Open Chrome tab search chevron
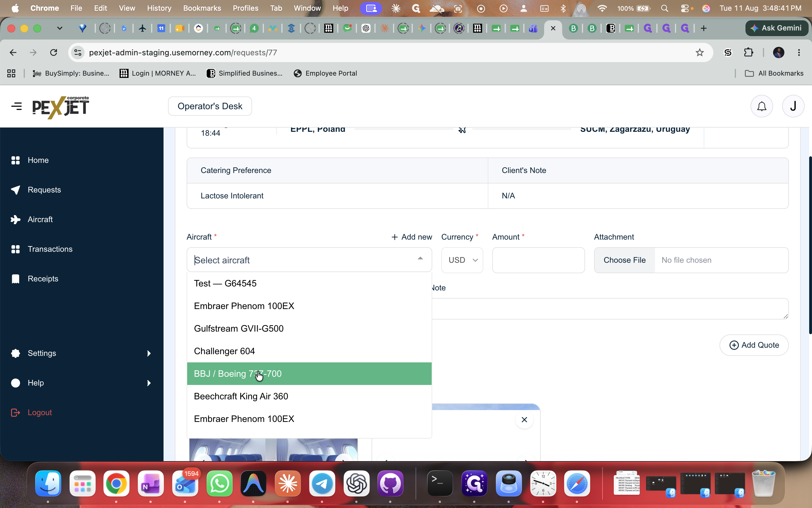 click(x=60, y=28)
